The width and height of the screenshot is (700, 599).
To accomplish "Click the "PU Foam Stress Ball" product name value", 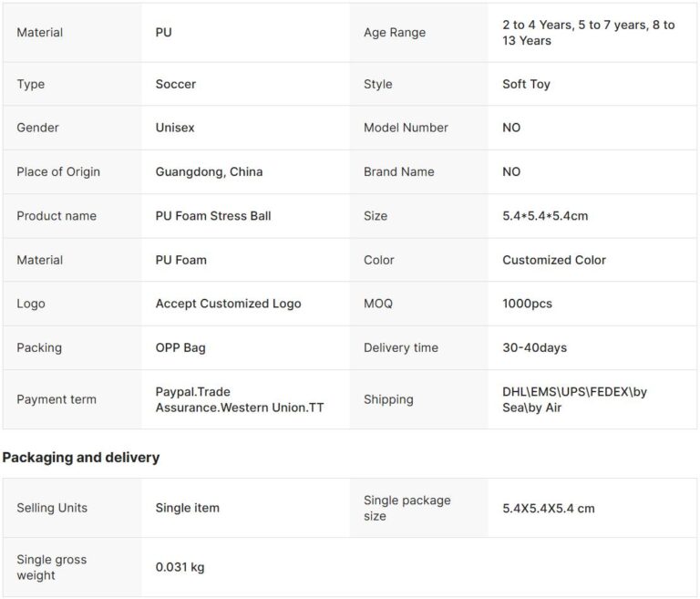I will coord(213,216).
